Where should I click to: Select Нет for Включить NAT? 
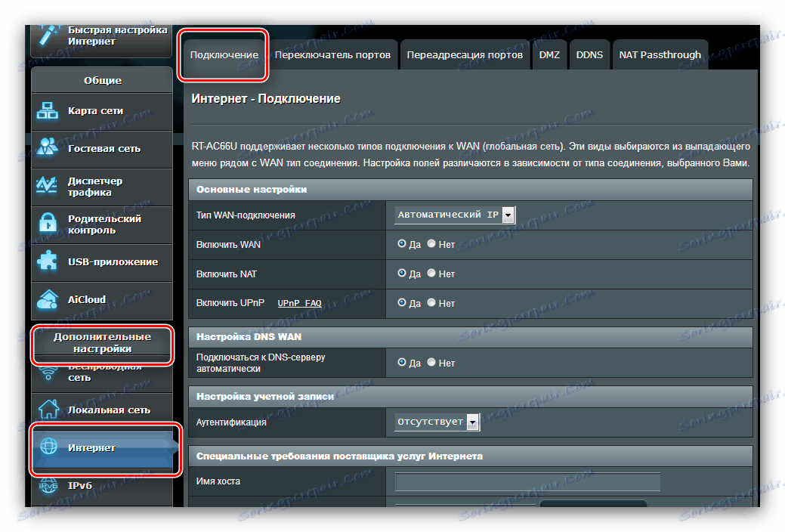click(431, 273)
